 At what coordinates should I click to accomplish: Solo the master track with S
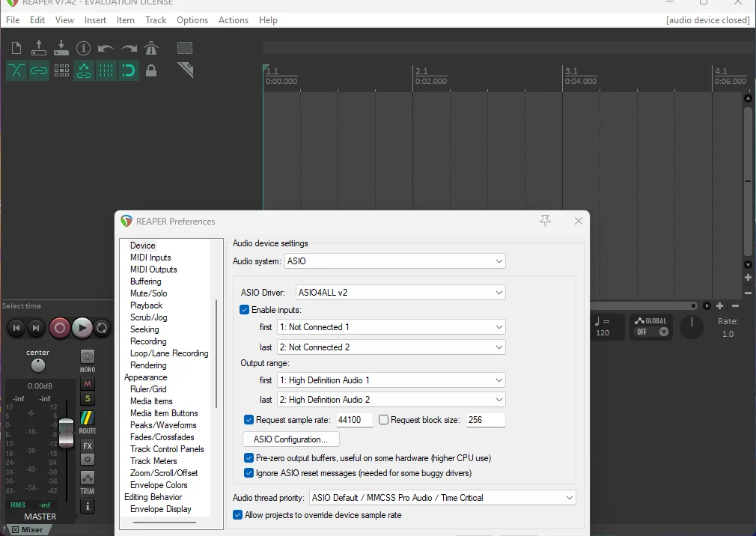(88, 398)
